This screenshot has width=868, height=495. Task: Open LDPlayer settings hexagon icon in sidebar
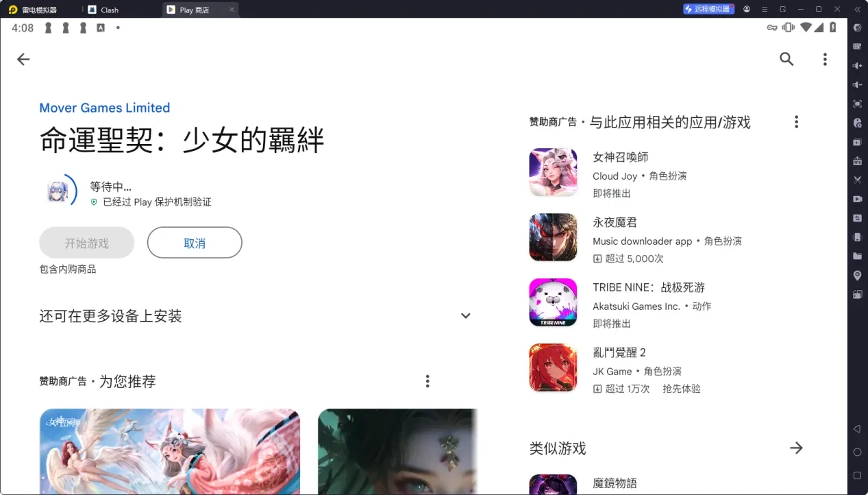tap(857, 27)
